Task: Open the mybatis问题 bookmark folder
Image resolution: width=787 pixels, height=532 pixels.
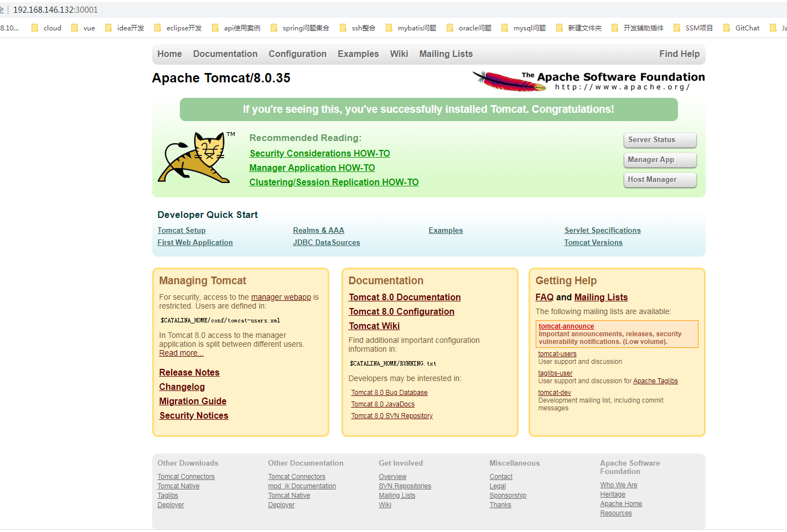Action: [411, 28]
